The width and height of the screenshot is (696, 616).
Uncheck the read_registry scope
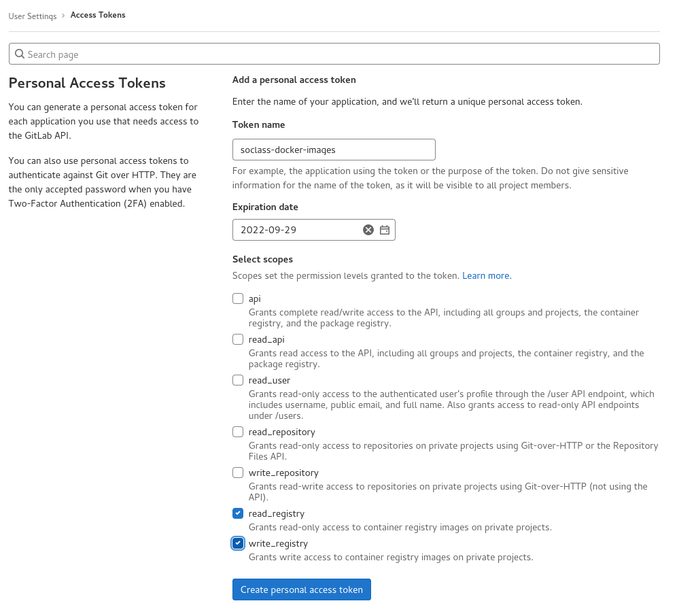coord(238,513)
